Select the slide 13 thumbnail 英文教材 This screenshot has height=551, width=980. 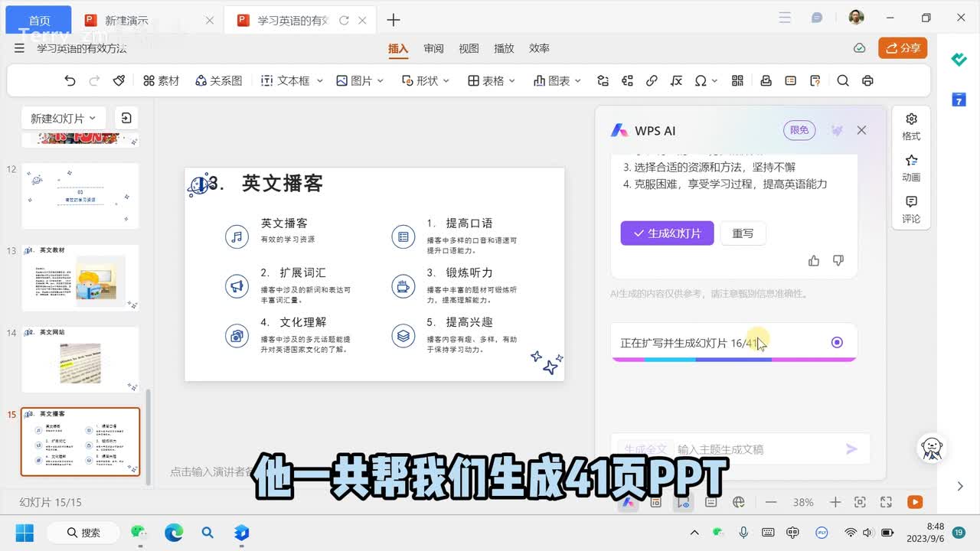pyautogui.click(x=80, y=277)
